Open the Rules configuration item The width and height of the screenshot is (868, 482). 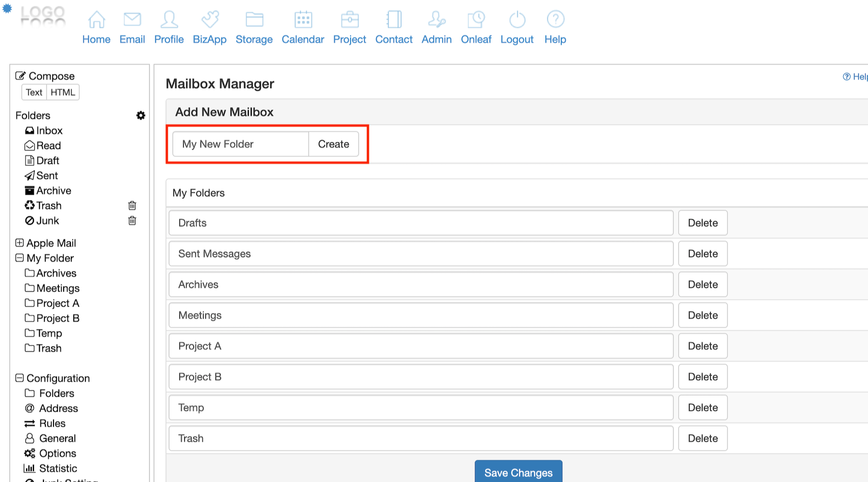tap(52, 423)
